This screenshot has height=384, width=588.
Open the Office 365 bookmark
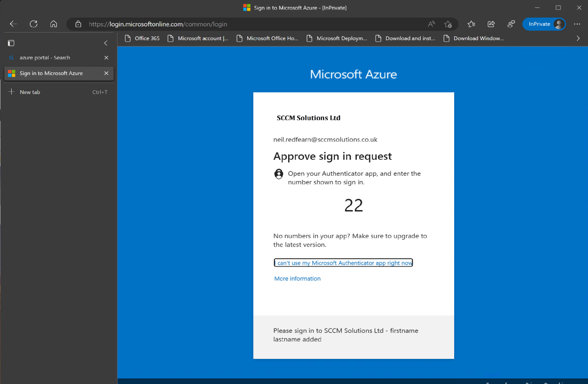142,38
